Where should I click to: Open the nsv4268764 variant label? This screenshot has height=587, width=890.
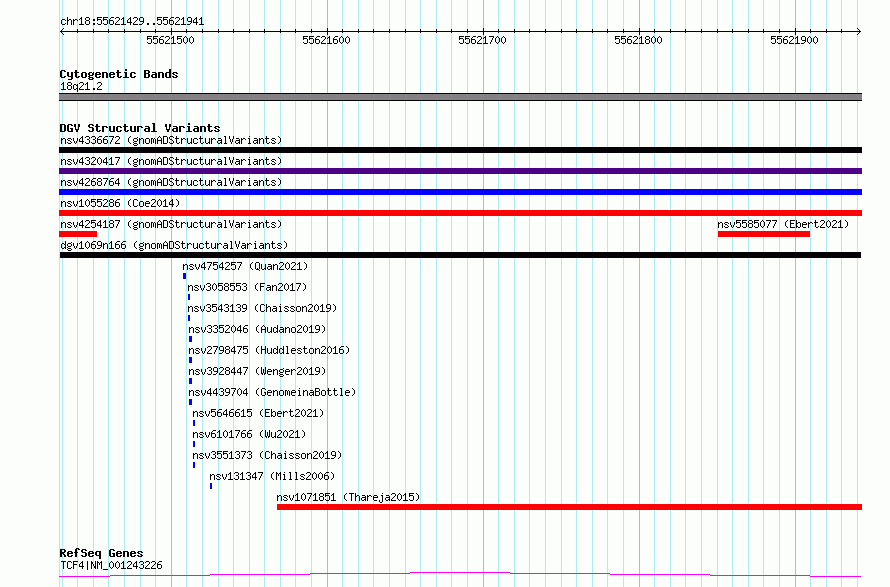pos(171,182)
